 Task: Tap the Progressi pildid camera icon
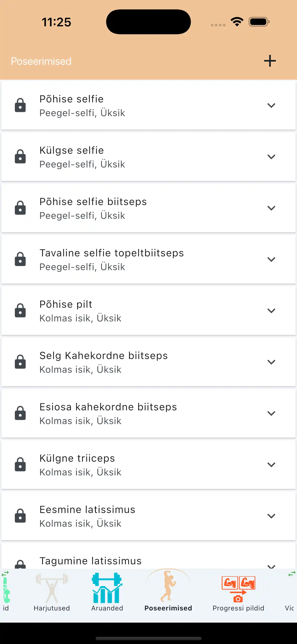238,589
